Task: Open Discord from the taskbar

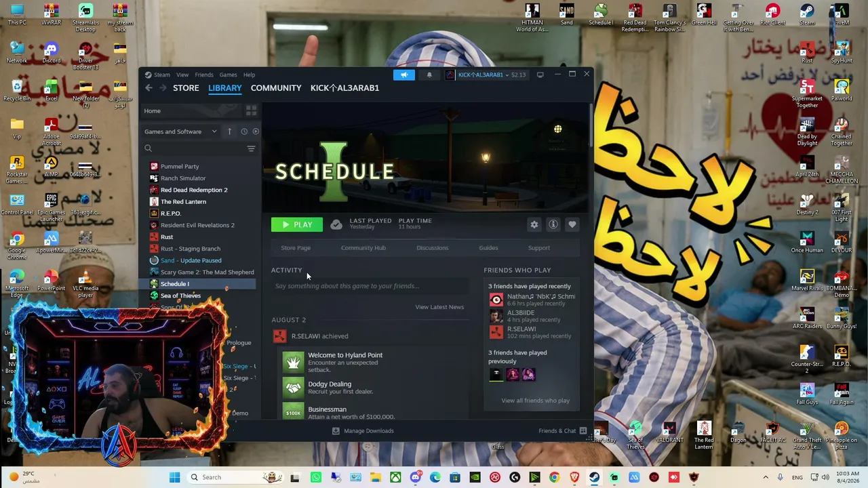Action: click(415, 478)
